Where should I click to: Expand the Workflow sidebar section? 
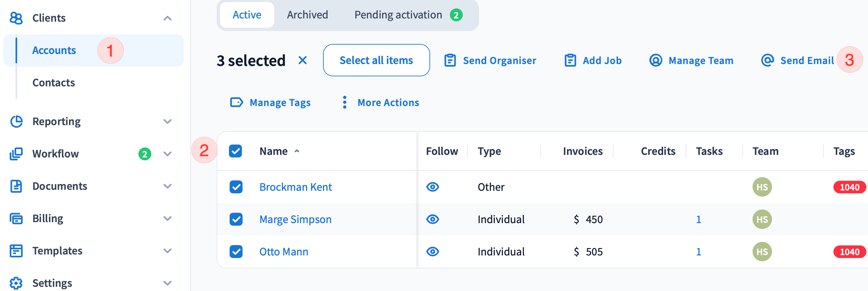coord(168,154)
